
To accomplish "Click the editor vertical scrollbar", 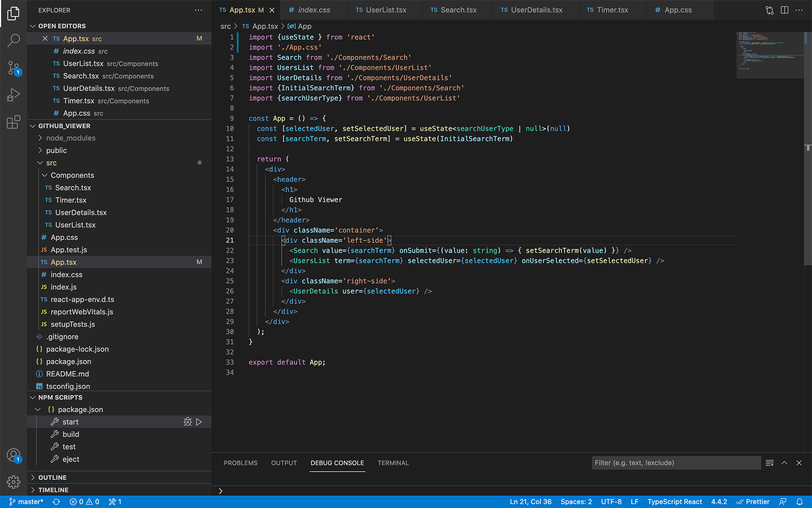I will click(x=808, y=149).
